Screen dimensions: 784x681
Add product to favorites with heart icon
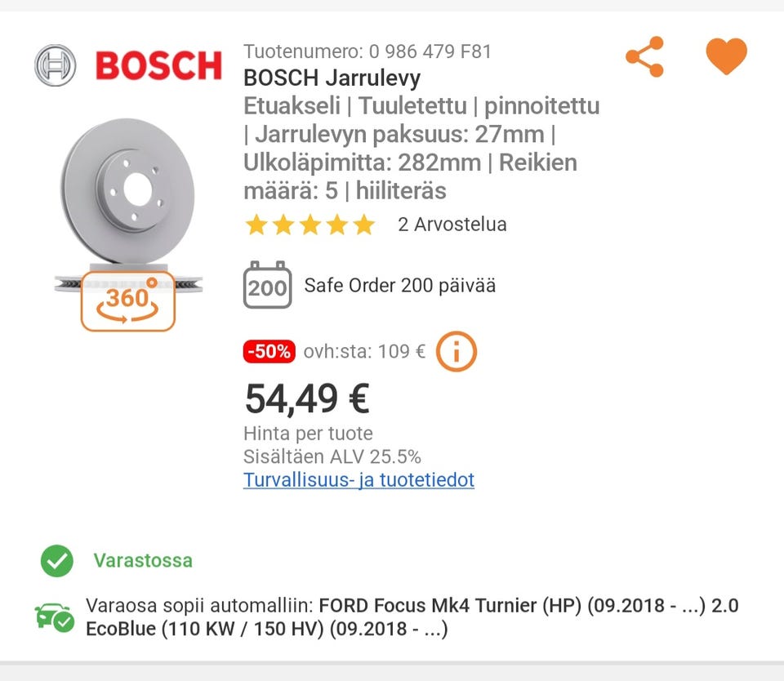726,57
